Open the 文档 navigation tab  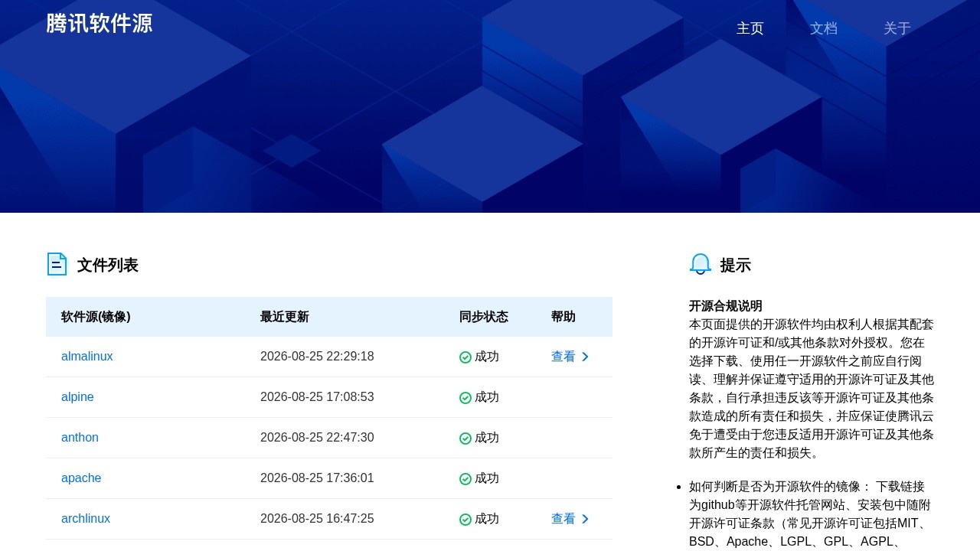click(x=824, y=28)
